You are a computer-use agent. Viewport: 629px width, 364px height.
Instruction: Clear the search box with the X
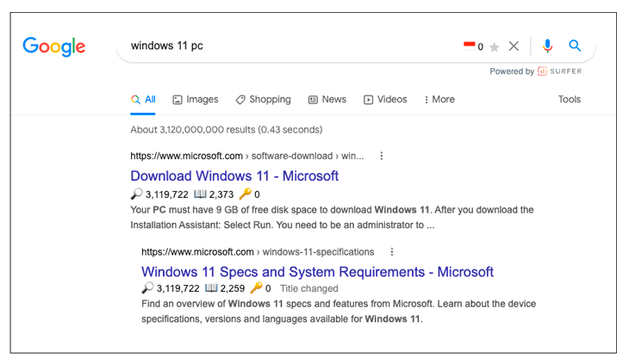514,46
